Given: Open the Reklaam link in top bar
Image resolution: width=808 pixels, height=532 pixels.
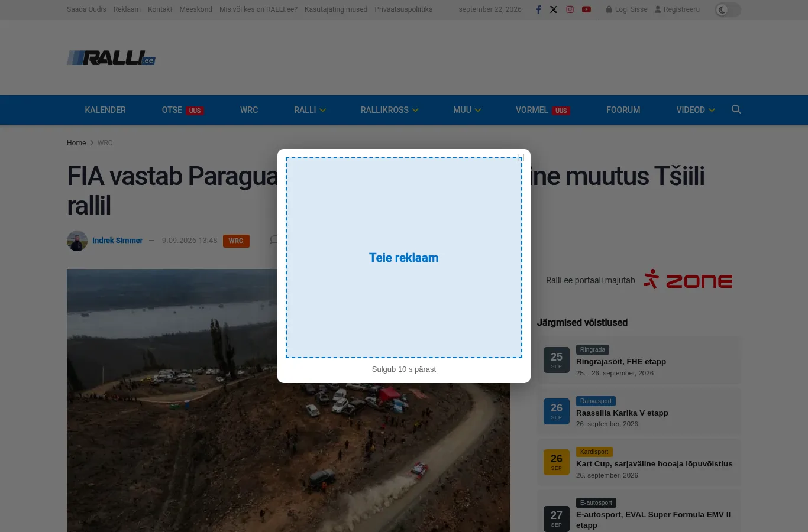Looking at the screenshot, I should coord(127,9).
